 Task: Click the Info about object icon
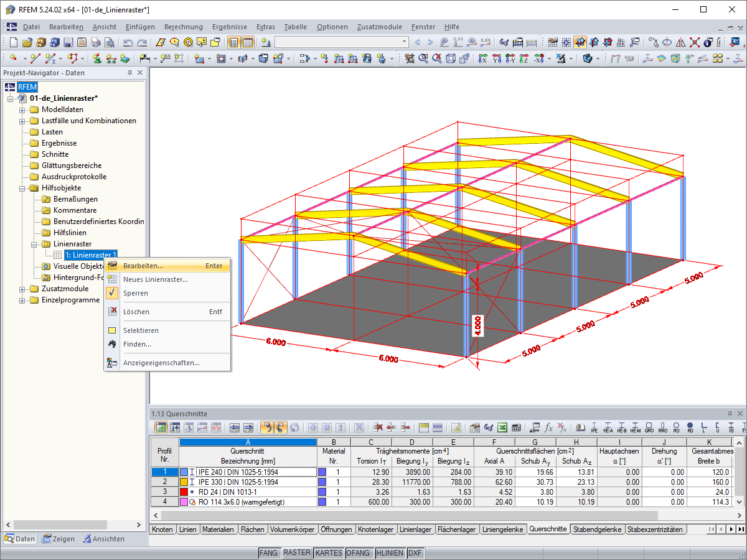[x=708, y=42]
